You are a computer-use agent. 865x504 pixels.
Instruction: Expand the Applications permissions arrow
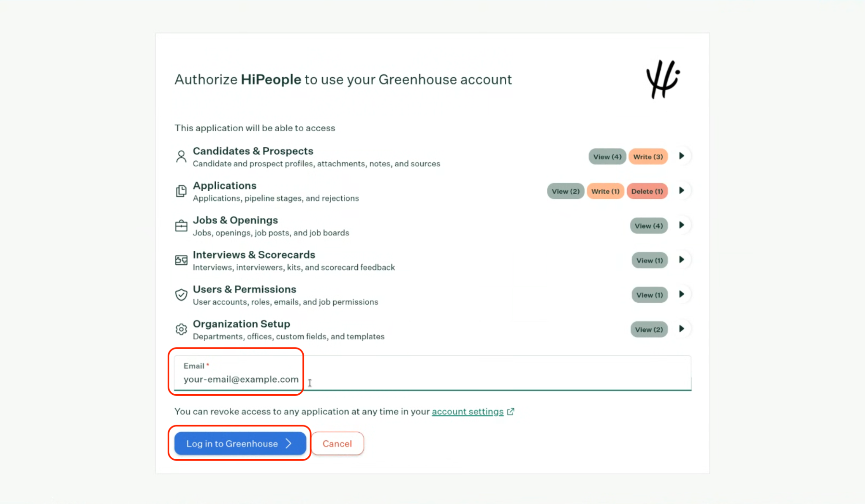[x=682, y=191]
